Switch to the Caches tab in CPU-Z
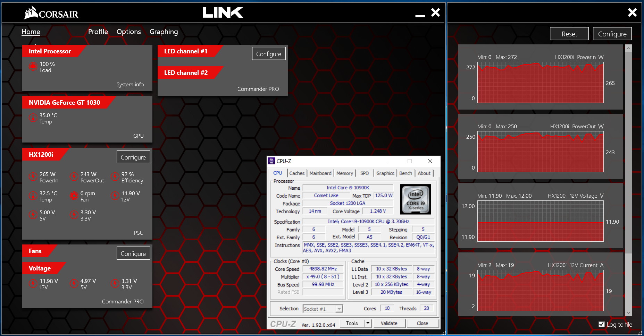The width and height of the screenshot is (644, 336). (x=297, y=173)
